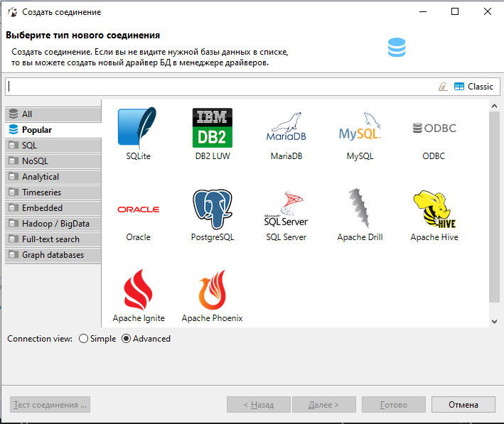Show the Timeseries category

[x=53, y=192]
